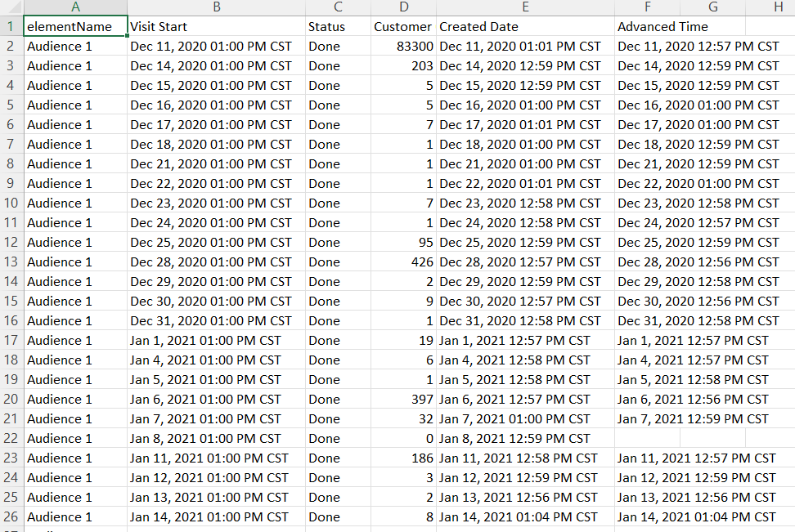Select row 22 via its row number
Screen dimensions: 795x532
pyautogui.click(x=11, y=439)
